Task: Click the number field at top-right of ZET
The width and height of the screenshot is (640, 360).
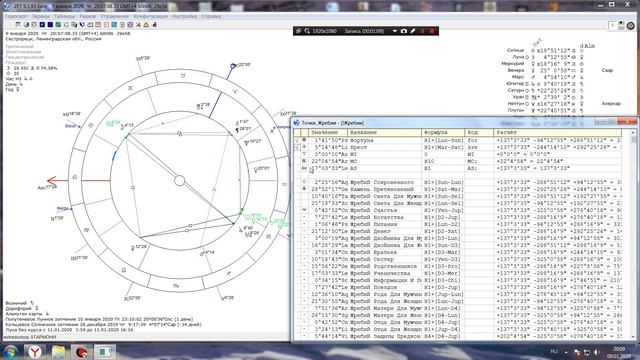Action: pyautogui.click(x=612, y=25)
